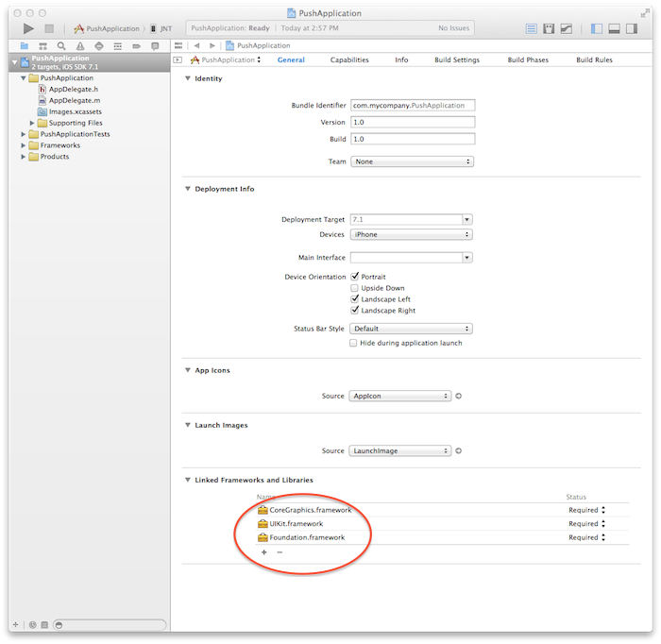Switch to the Build Rules tab
The width and height of the screenshot is (661, 644).
[594, 59]
